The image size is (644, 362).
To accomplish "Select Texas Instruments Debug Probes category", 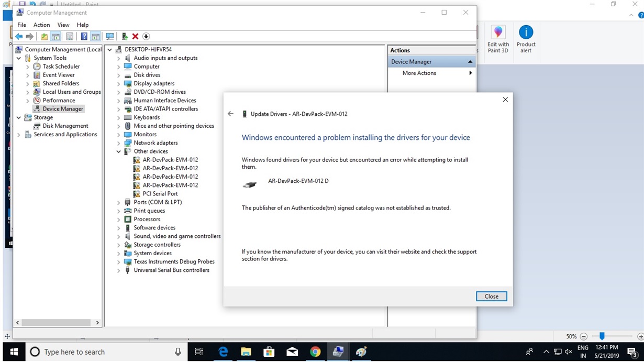I will point(174,261).
